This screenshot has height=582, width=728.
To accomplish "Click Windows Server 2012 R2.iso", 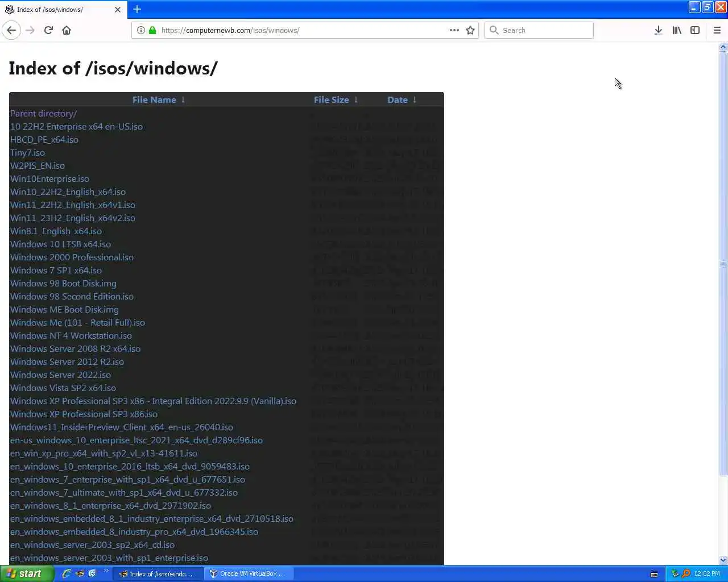I will (67, 361).
